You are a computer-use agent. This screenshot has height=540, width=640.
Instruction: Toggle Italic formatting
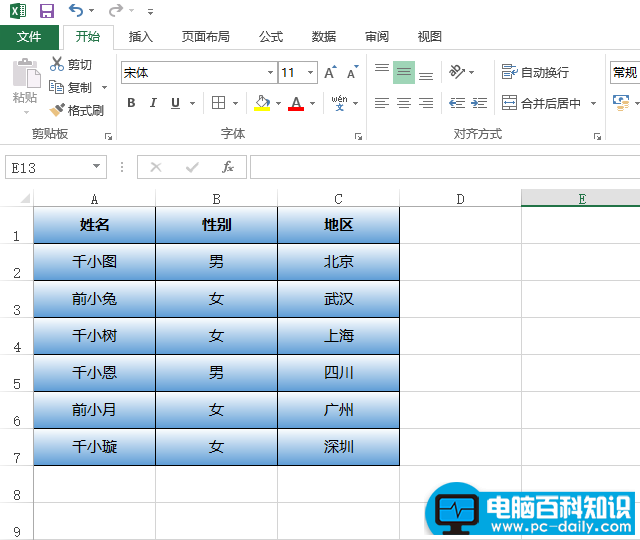pyautogui.click(x=153, y=103)
